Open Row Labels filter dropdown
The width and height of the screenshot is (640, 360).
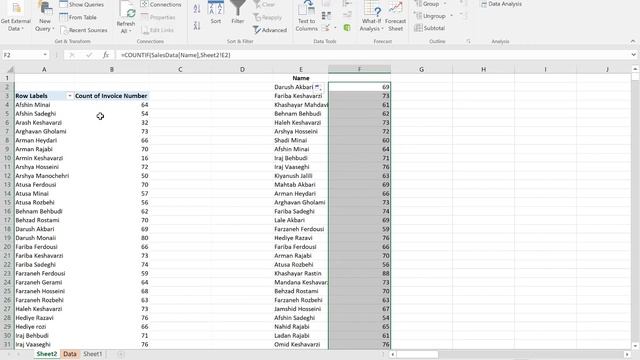tap(69, 96)
